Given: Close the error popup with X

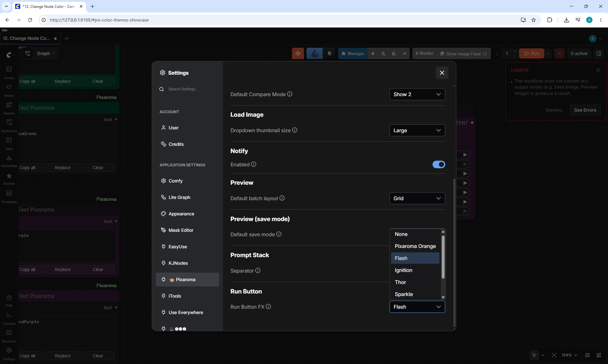Looking at the screenshot, I should tap(598, 70).
